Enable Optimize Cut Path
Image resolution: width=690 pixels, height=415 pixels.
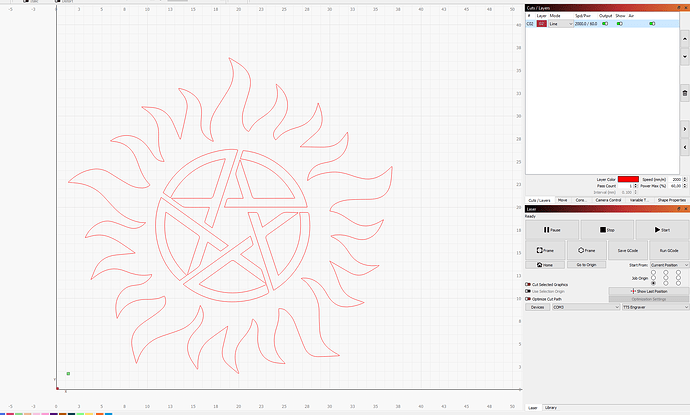point(528,299)
